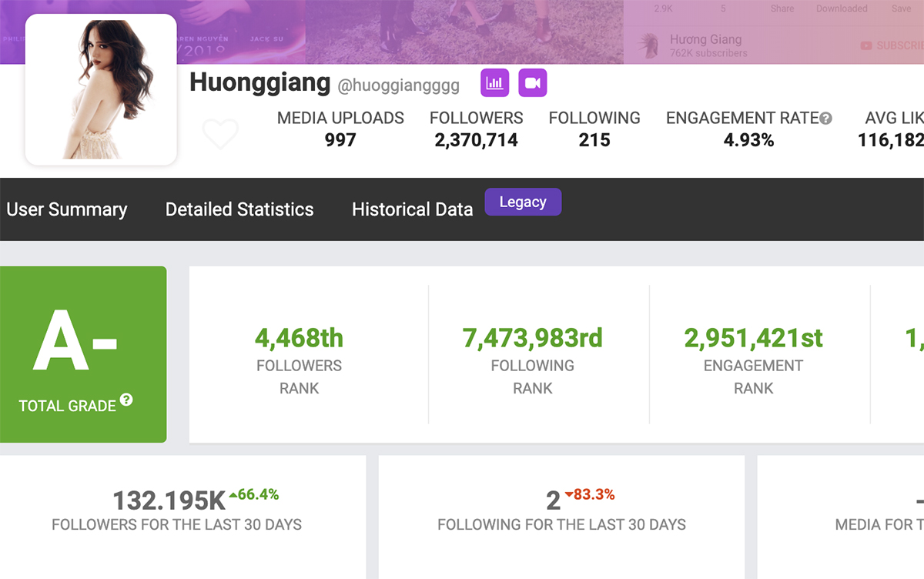924x579 pixels.
Task: Click the Engagement Rate help question mark
Action: (825, 119)
